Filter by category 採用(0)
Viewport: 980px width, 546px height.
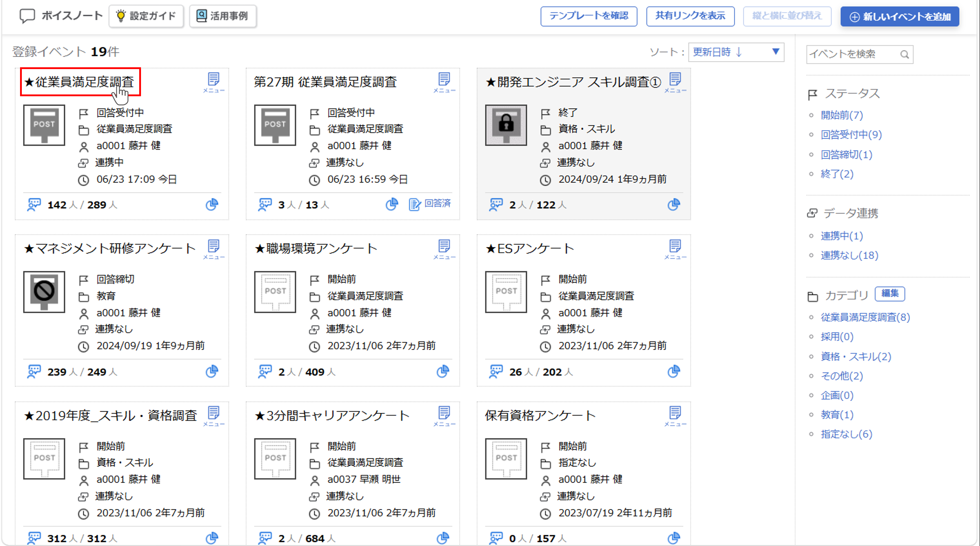pyautogui.click(x=837, y=336)
